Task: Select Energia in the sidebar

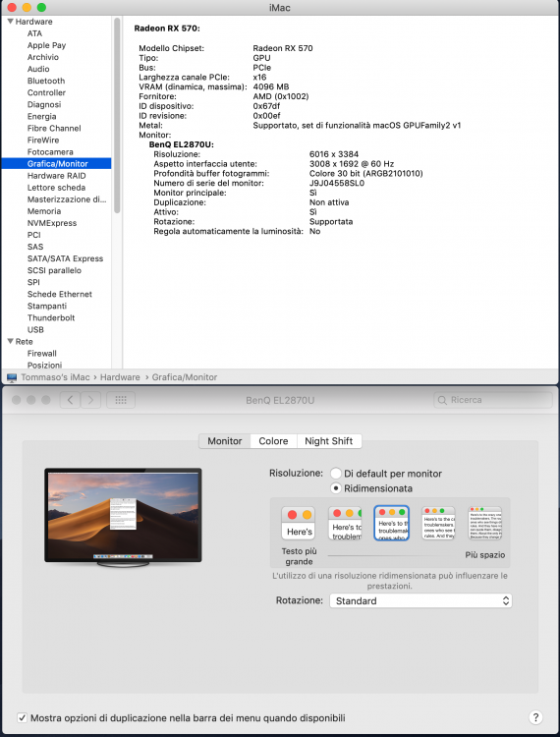Action: (x=42, y=116)
